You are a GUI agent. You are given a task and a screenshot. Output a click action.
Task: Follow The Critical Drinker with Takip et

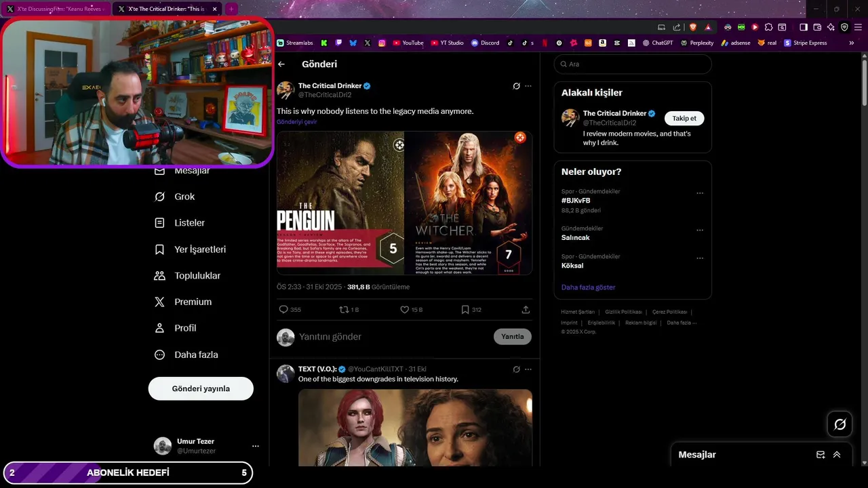pos(684,119)
